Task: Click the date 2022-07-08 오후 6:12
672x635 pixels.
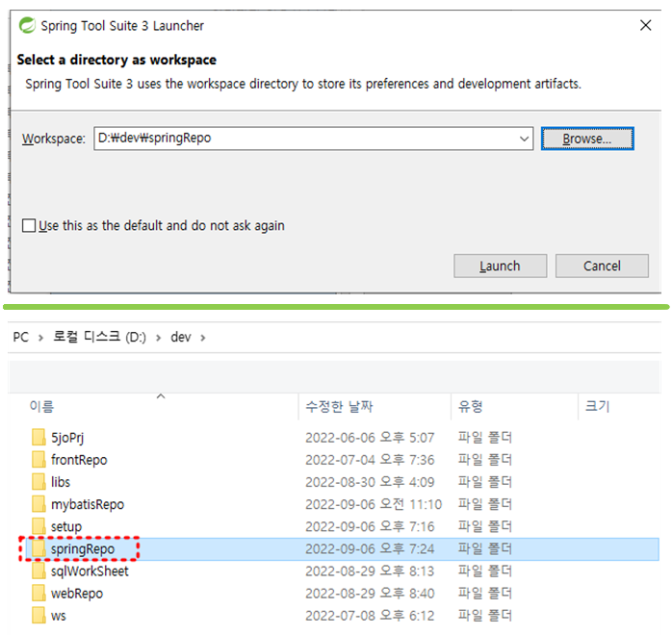Action: click(x=370, y=616)
